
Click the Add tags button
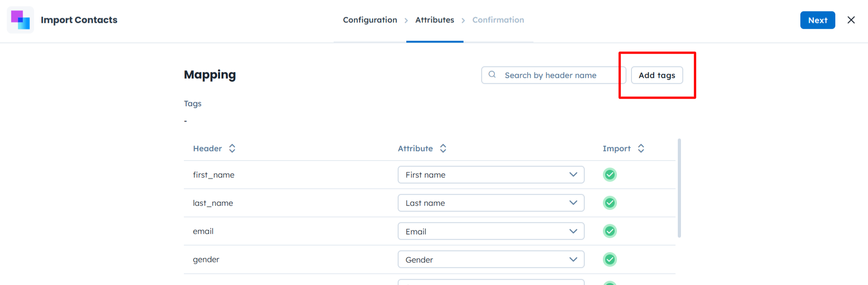click(657, 75)
